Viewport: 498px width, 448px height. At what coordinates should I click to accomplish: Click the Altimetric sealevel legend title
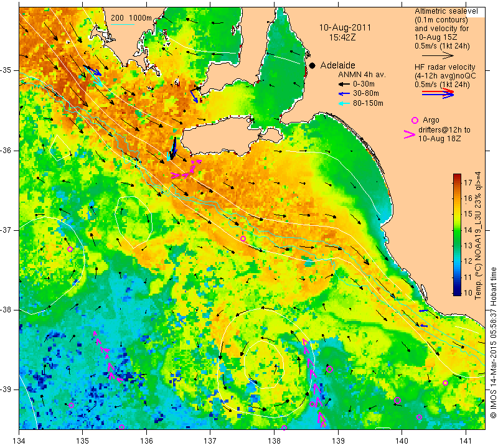(x=446, y=11)
